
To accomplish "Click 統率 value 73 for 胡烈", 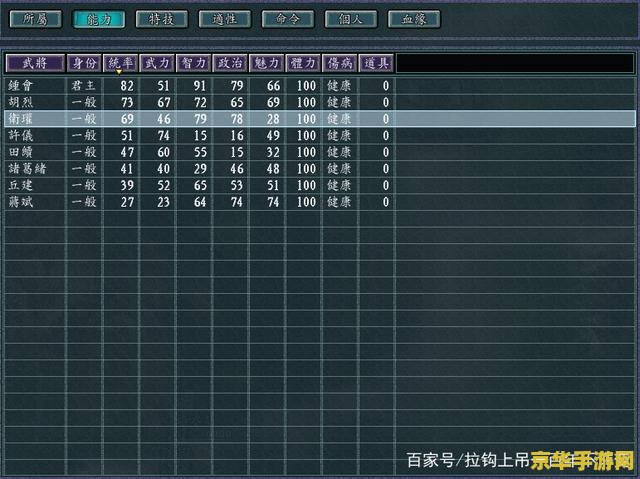I will tap(127, 102).
